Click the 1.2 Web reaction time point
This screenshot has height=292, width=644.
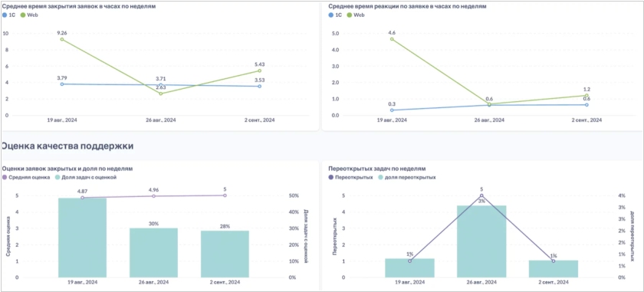586,95
